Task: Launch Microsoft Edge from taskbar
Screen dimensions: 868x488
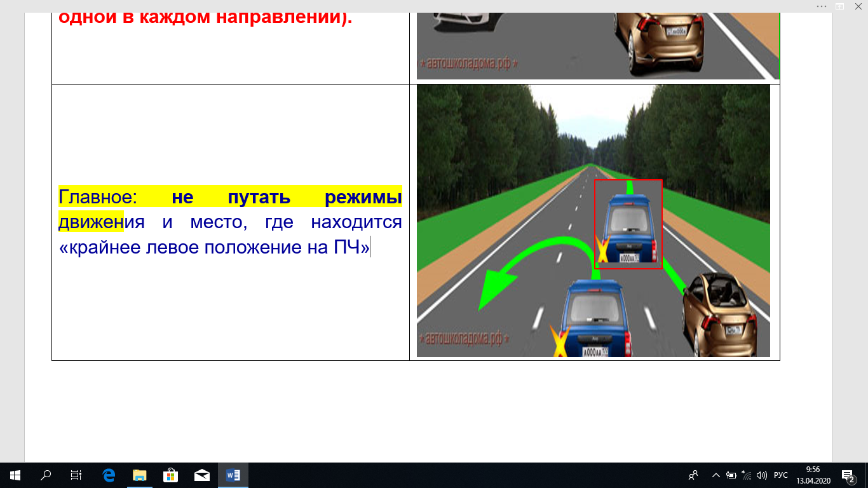Action: [109, 475]
